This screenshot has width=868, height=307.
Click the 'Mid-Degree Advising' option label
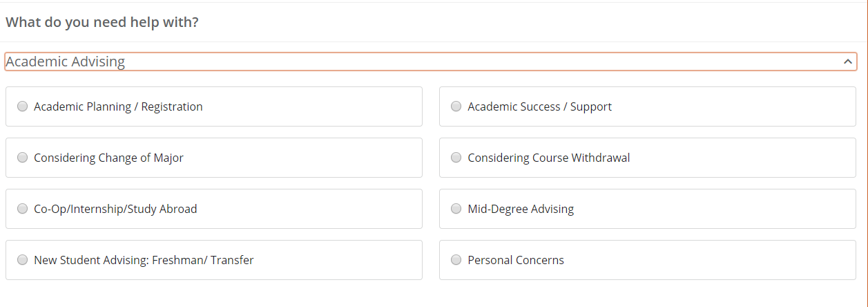[521, 209]
